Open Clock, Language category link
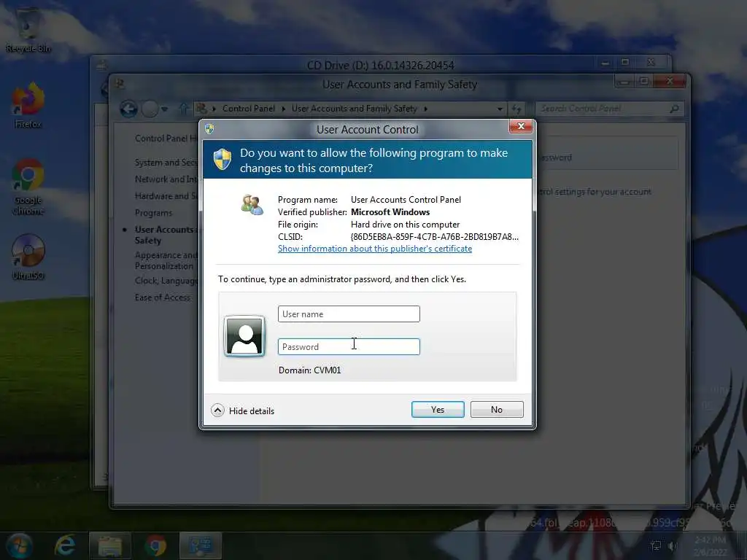Viewport: 747px width, 560px height. coord(166,281)
